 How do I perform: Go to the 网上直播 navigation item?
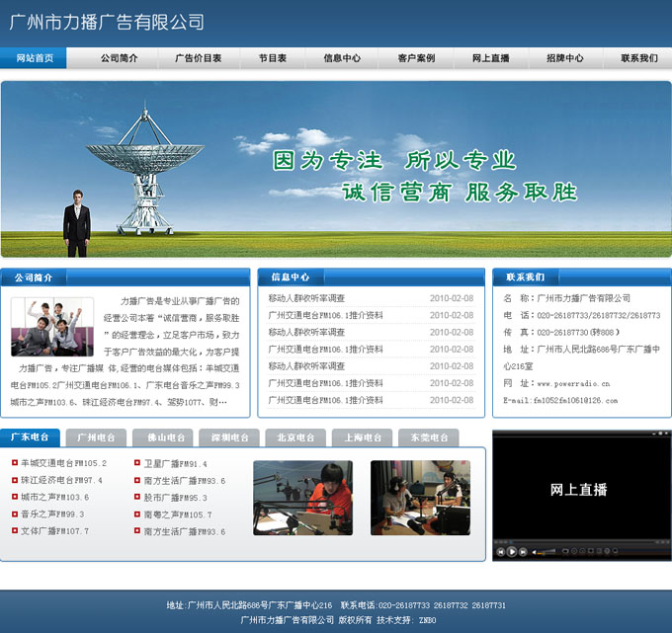490,58
